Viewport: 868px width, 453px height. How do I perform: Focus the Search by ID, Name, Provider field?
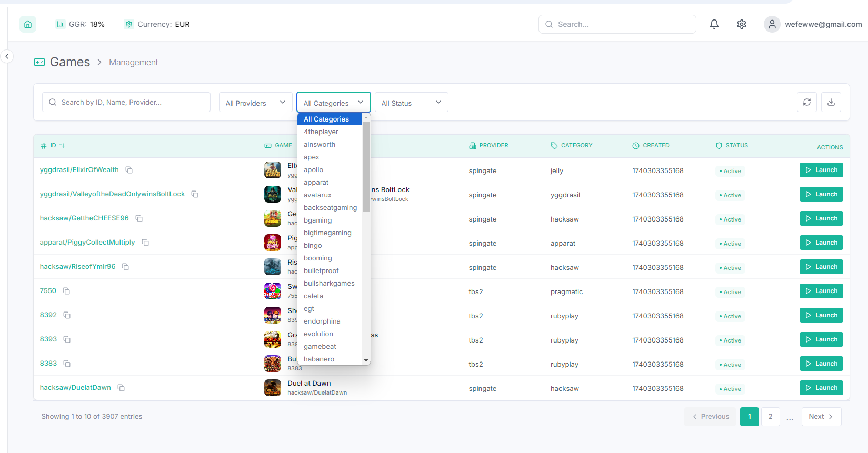tap(126, 103)
